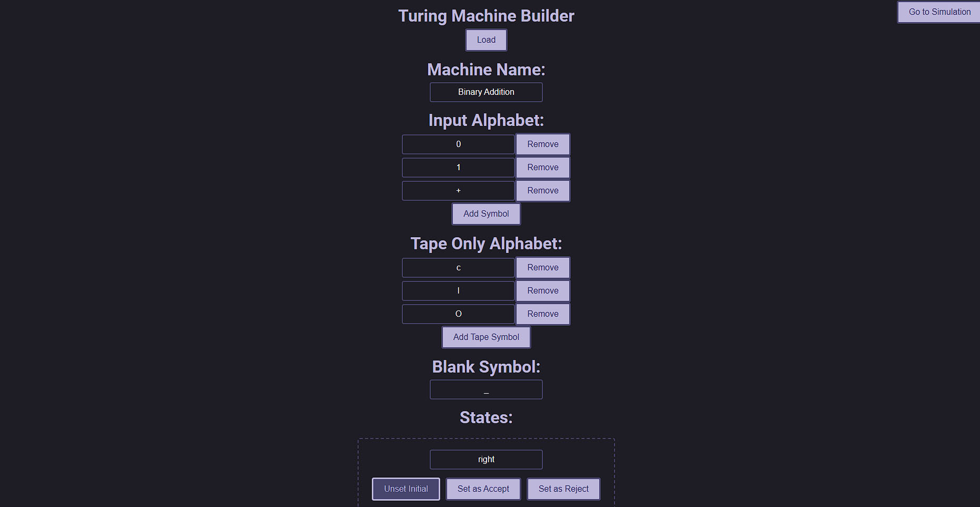The image size is (980, 507).
Task: Focus the input symbol field containing +
Action: [458, 191]
